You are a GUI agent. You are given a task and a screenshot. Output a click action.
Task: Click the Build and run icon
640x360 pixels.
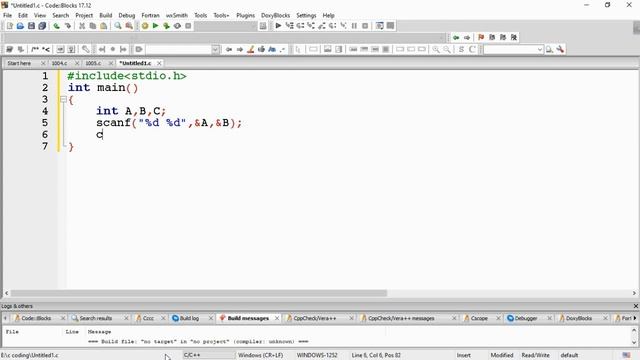tap(166, 26)
